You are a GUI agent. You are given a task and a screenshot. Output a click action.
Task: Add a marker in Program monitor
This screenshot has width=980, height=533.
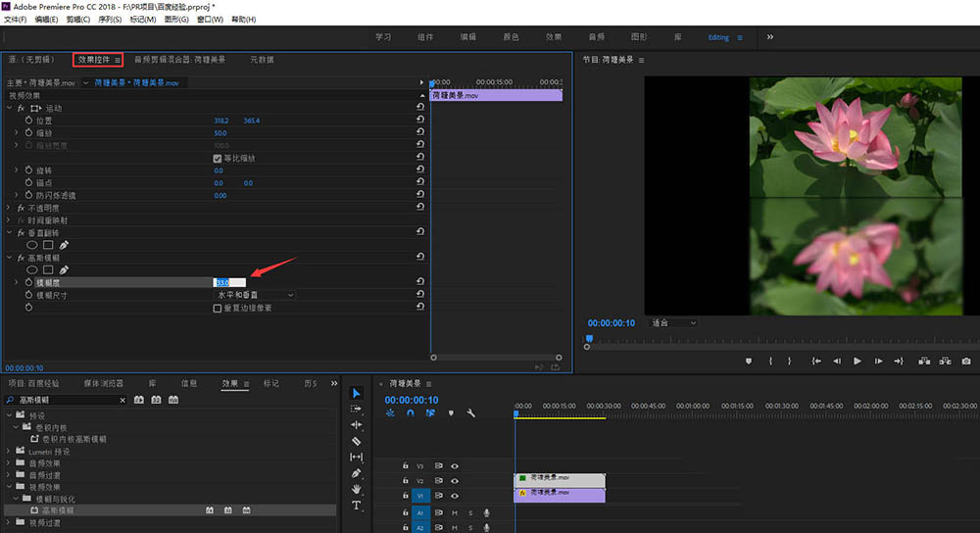tap(749, 362)
